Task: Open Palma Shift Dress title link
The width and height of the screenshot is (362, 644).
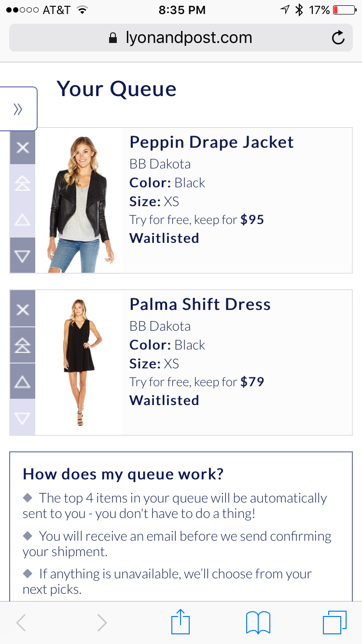Action: 200,305
